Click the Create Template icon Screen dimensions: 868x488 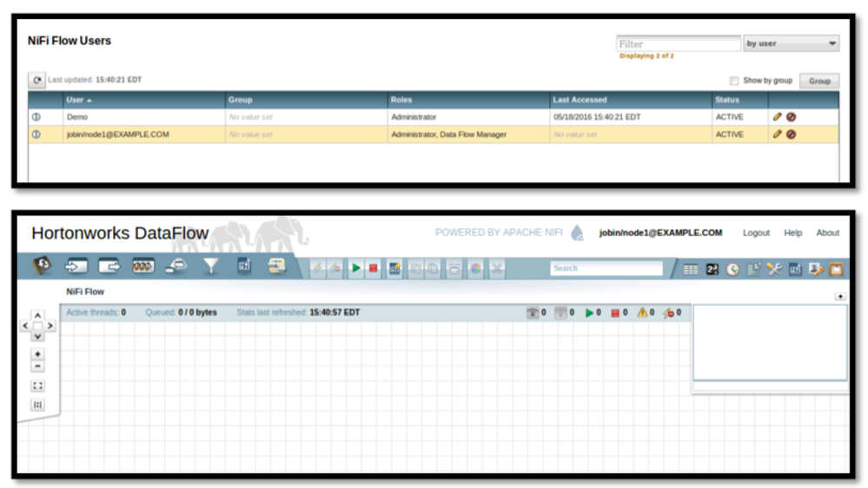point(394,268)
